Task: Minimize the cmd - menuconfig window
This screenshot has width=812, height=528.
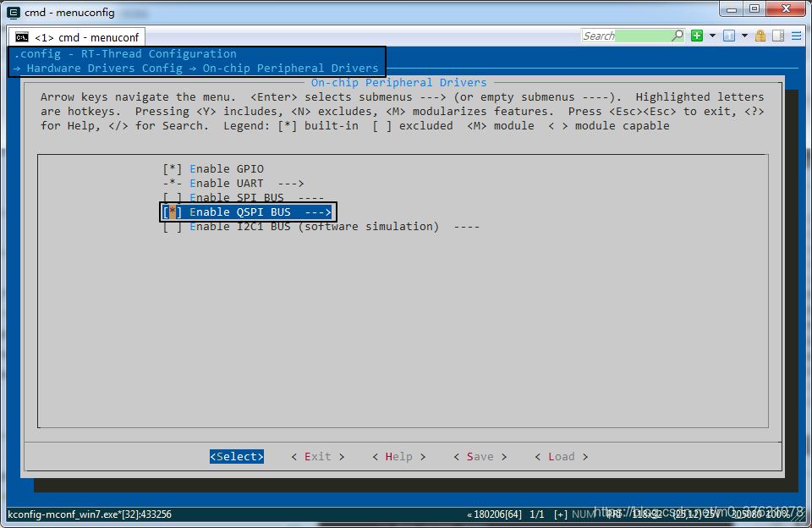Action: click(x=732, y=8)
